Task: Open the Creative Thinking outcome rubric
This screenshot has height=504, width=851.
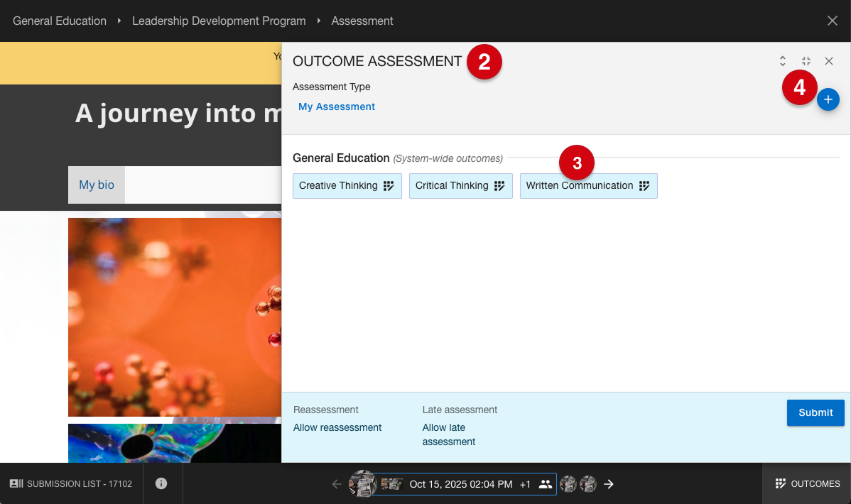Action: [x=347, y=185]
